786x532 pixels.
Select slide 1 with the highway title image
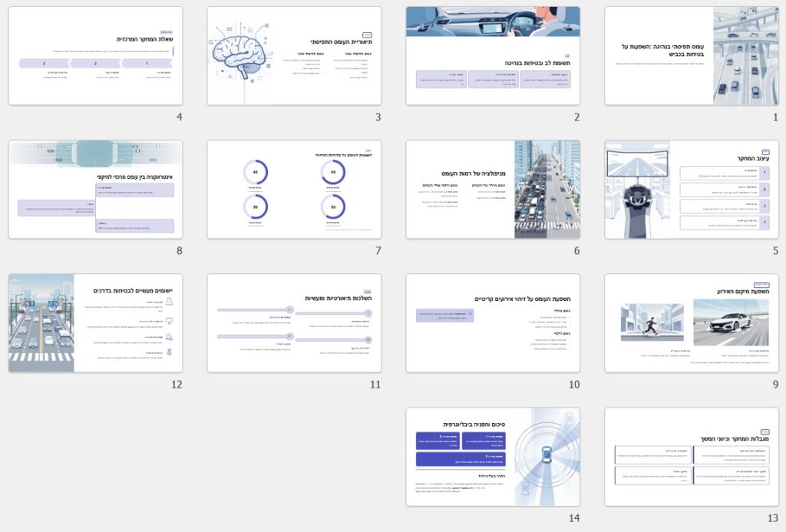click(x=691, y=55)
